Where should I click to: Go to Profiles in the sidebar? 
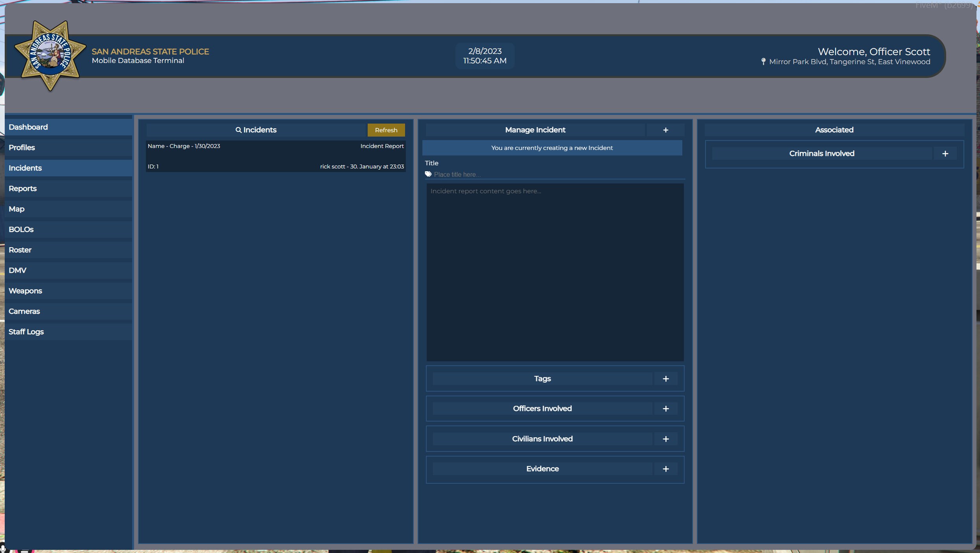point(68,148)
